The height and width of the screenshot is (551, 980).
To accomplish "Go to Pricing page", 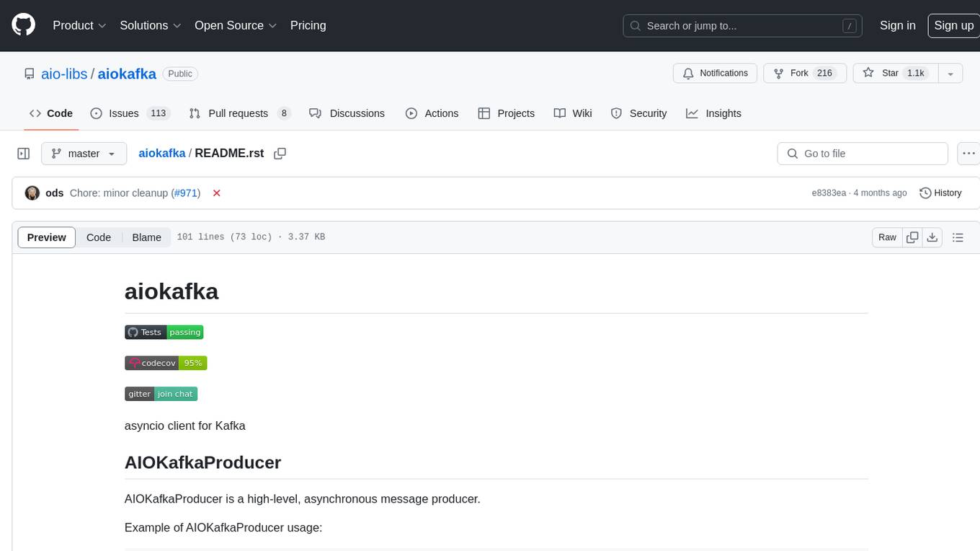I will pyautogui.click(x=308, y=25).
